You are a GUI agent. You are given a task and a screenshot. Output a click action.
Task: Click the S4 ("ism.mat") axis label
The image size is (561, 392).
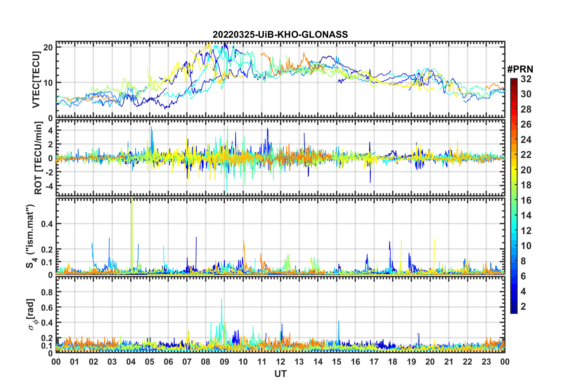click(x=31, y=236)
